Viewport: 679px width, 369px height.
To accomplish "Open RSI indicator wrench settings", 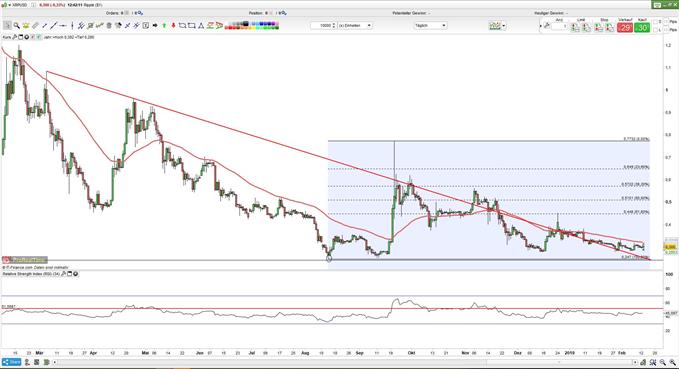I will click(64, 274).
